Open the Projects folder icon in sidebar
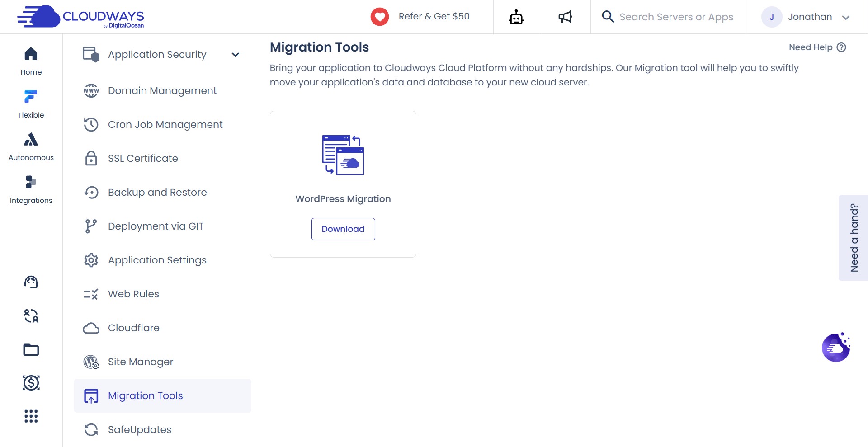 pyautogui.click(x=30, y=349)
